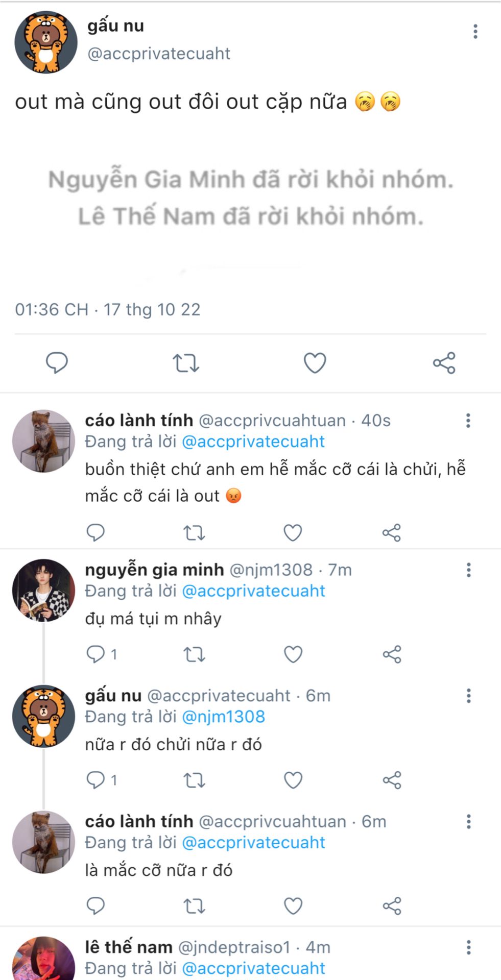The image size is (501, 980).
Task: Like gấu nu's 6m reply
Action: pyautogui.click(x=293, y=780)
